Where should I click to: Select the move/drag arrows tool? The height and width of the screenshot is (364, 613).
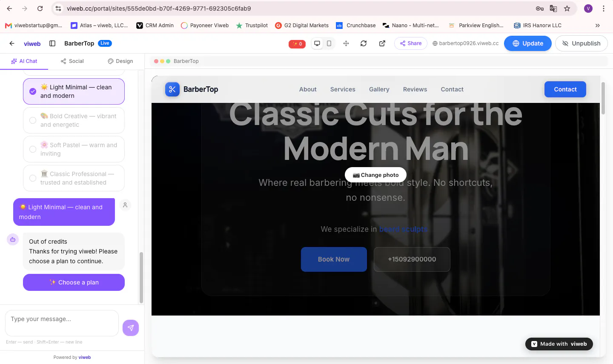(346, 43)
